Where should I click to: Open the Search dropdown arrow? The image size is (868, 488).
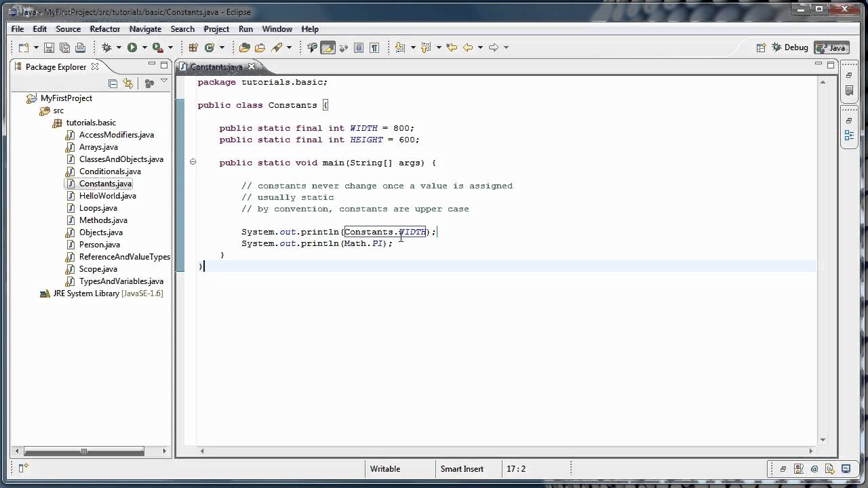(x=288, y=47)
